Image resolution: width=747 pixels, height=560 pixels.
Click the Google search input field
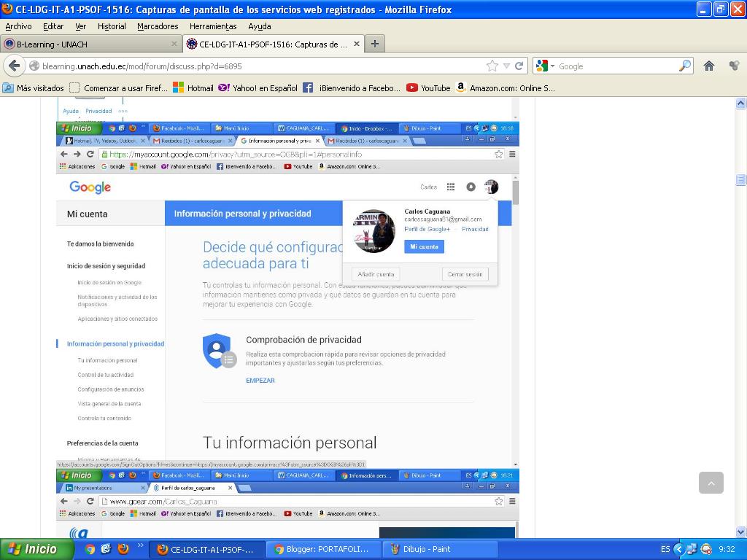tap(617, 66)
